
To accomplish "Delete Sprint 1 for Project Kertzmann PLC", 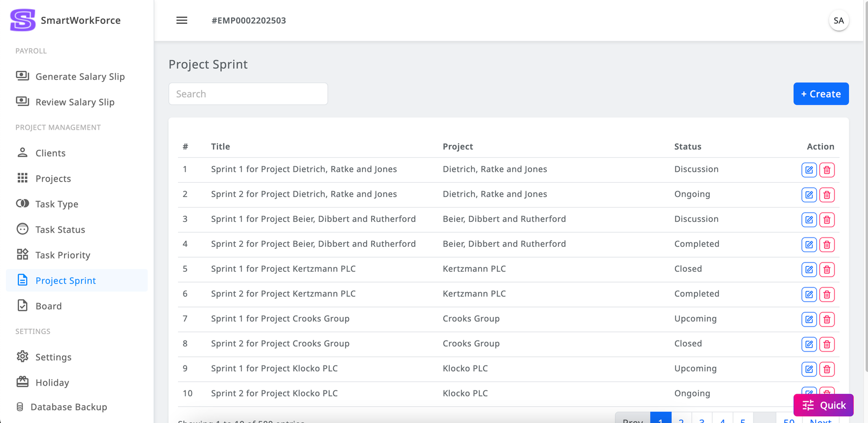I will point(827,270).
